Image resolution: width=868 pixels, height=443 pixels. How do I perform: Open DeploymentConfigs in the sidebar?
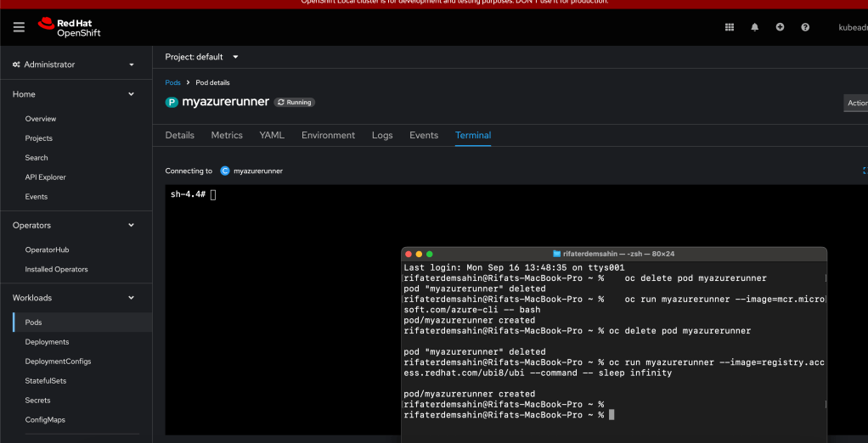pos(58,362)
